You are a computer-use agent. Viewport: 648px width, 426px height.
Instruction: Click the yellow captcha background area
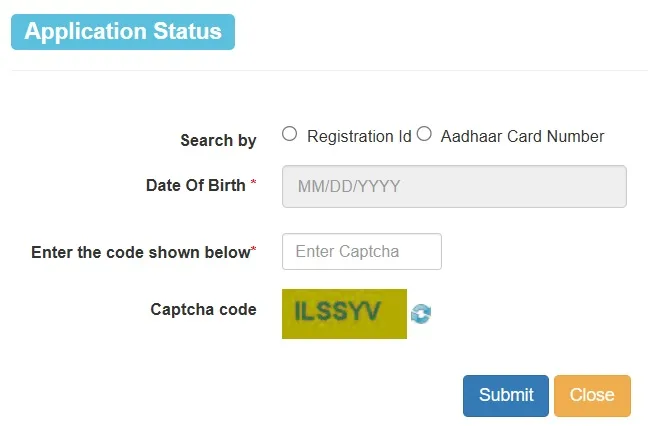[x=392, y=329]
